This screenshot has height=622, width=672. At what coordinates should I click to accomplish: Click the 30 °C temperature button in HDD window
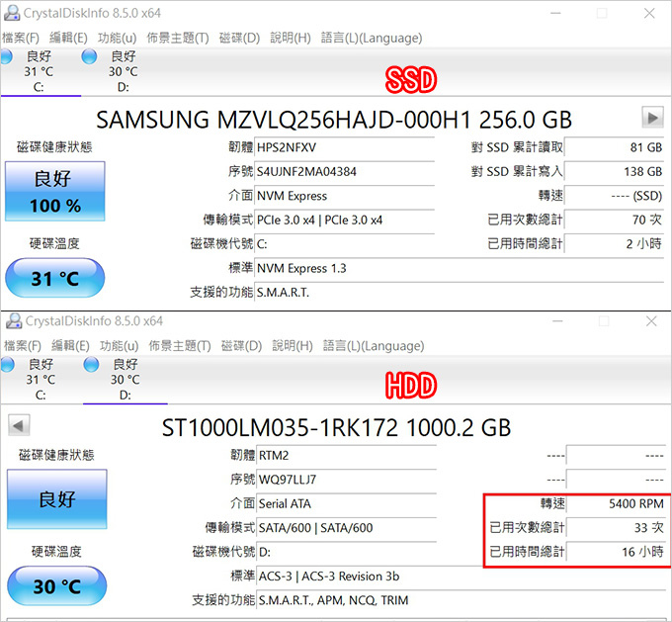click(x=57, y=586)
